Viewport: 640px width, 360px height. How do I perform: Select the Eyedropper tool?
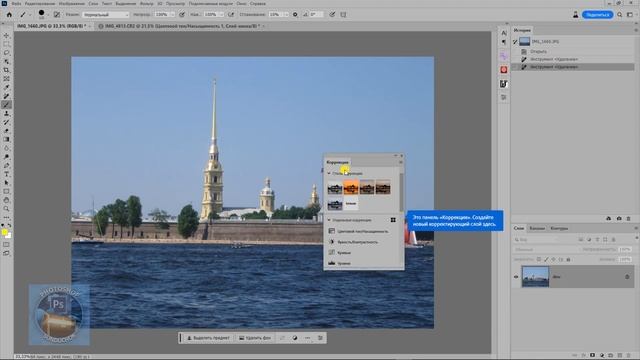coord(6,87)
